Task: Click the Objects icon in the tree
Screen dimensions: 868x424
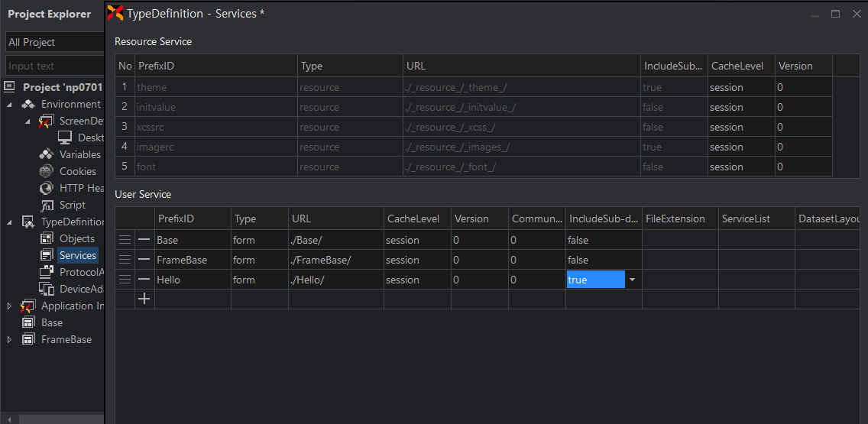Action: tap(47, 238)
